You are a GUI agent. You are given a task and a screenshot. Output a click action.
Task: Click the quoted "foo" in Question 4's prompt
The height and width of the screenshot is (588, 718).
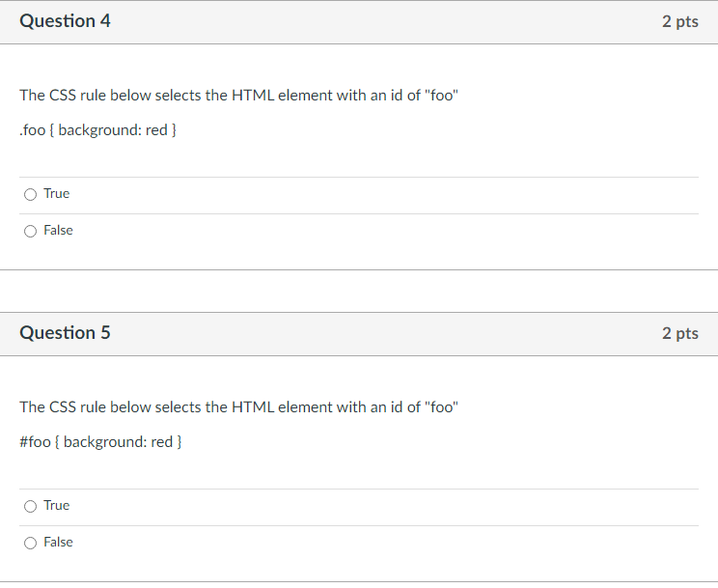[x=439, y=96]
